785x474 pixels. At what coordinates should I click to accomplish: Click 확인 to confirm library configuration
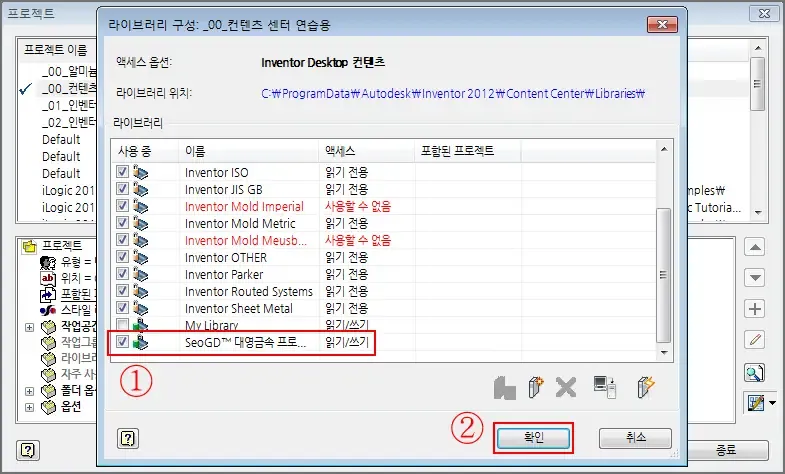coord(533,438)
